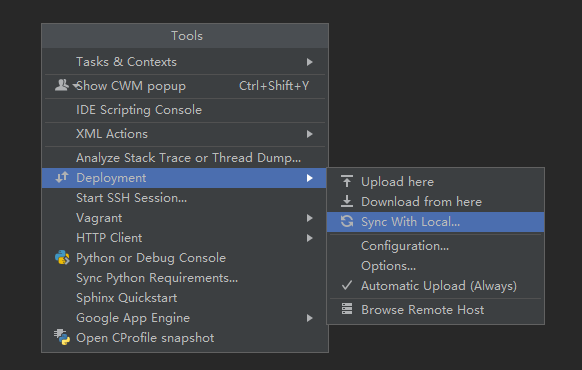
Task: Expand the Tasks & Contexts submenu arrow
Action: click(310, 62)
